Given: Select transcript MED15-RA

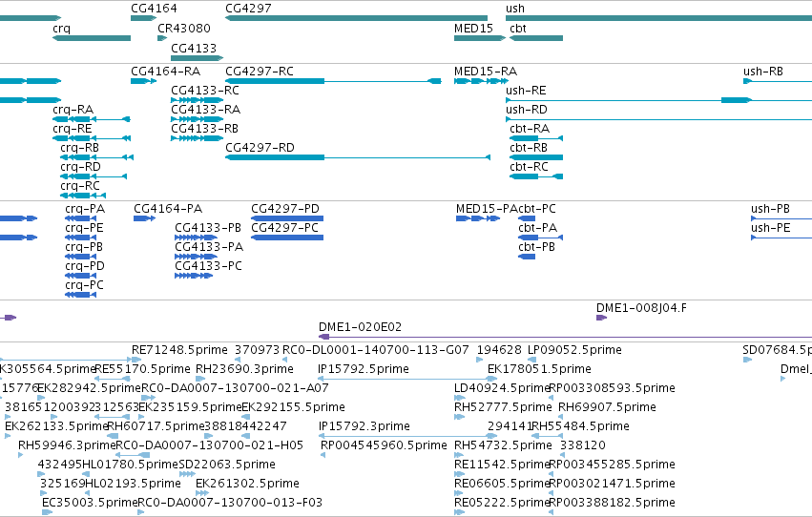Looking at the screenshot, I should coord(481,81).
